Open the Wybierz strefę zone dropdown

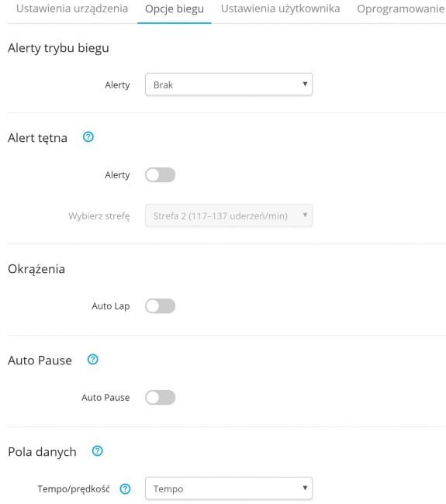(229, 216)
